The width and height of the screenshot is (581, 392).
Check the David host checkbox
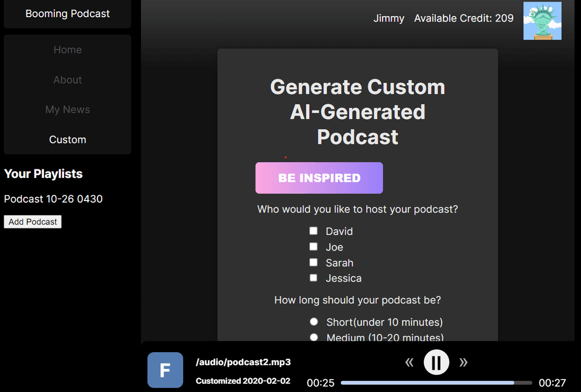pos(313,231)
